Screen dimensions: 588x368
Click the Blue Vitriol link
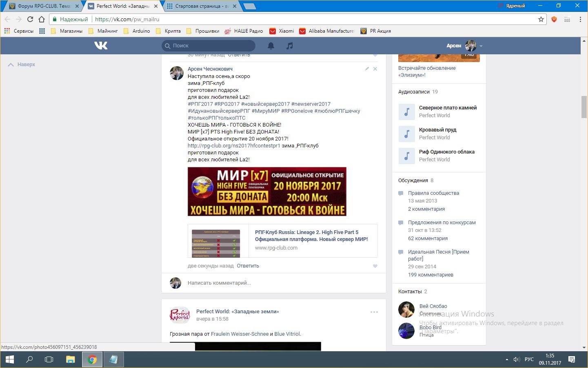(287, 334)
